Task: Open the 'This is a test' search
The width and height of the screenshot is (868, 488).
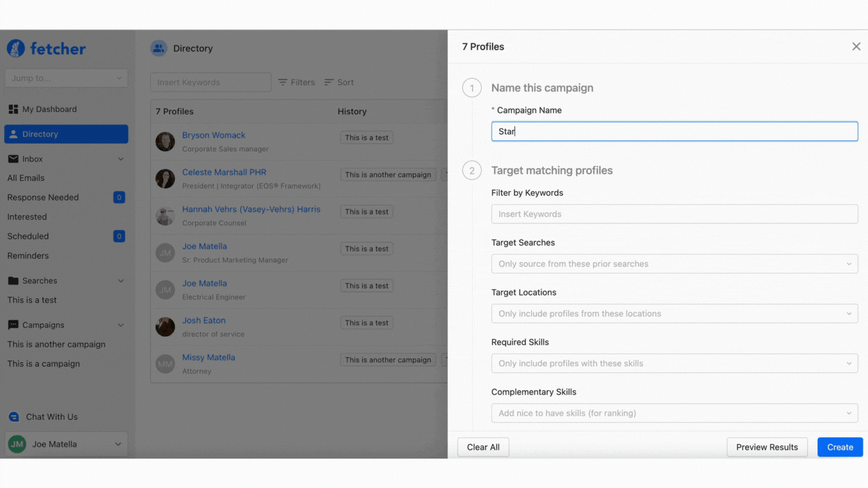Action: [32, 300]
